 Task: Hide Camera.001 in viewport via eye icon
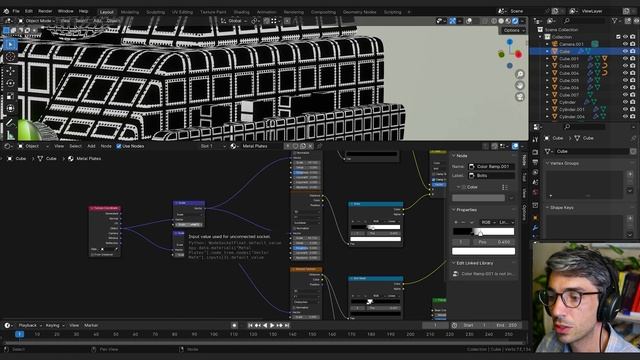(625, 44)
